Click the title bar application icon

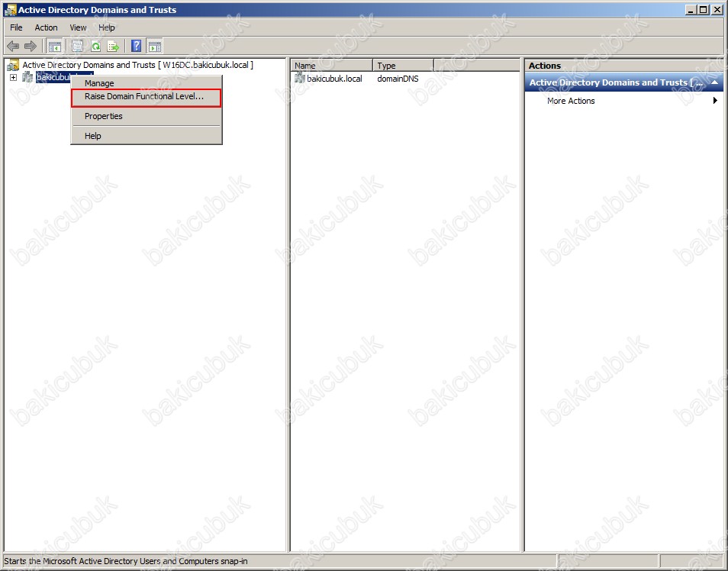click(10, 10)
